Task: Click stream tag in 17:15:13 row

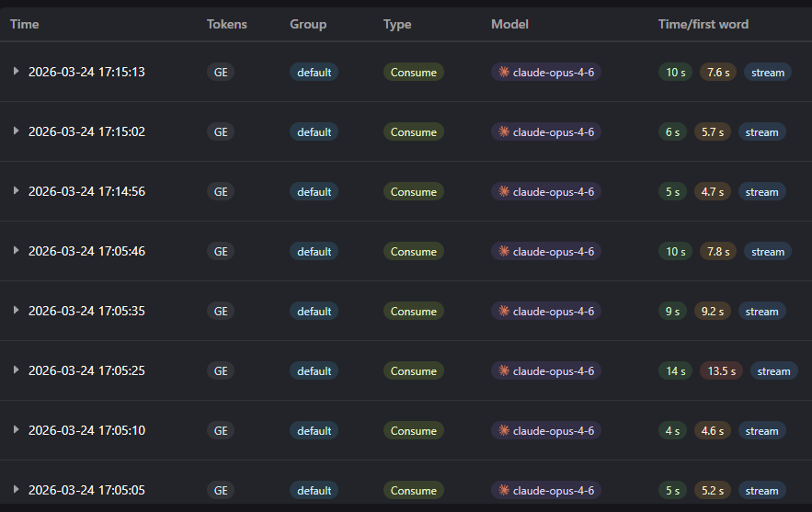Action: 768,72
